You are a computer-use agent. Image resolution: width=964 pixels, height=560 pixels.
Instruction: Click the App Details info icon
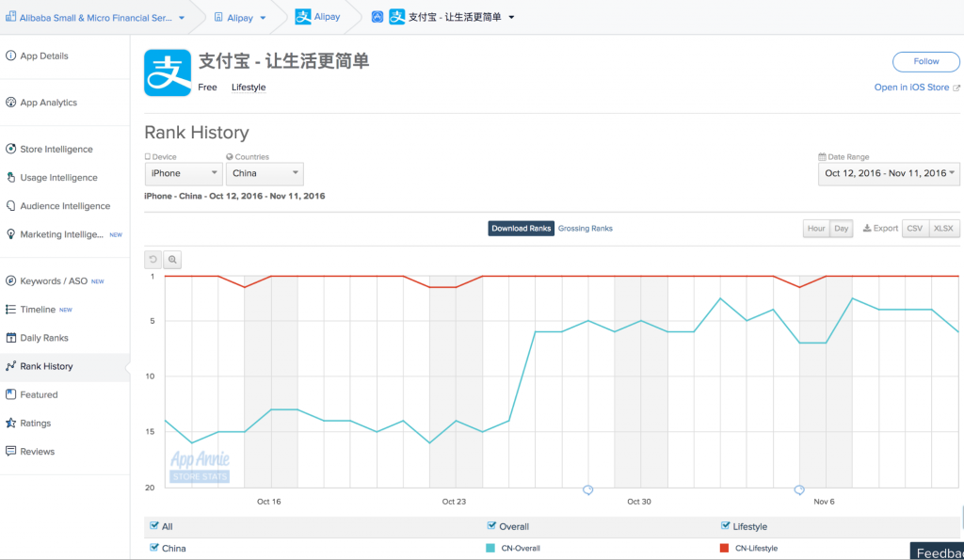[x=10, y=56]
